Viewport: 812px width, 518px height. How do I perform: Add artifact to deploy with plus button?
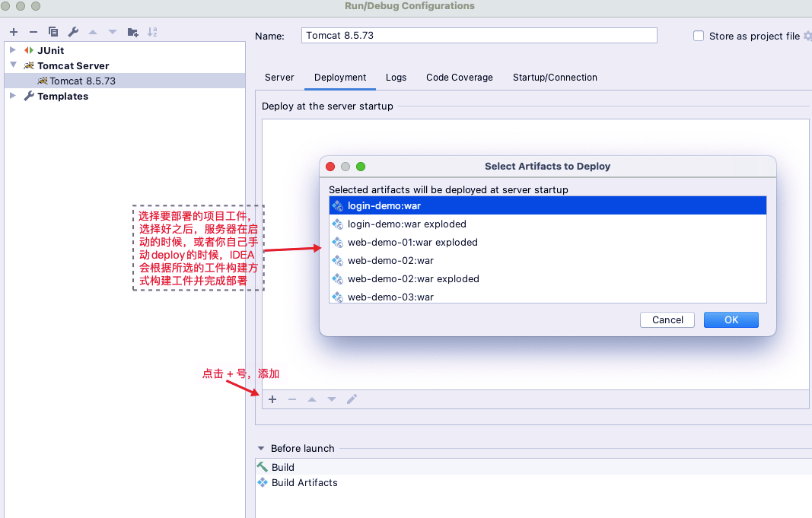point(272,399)
